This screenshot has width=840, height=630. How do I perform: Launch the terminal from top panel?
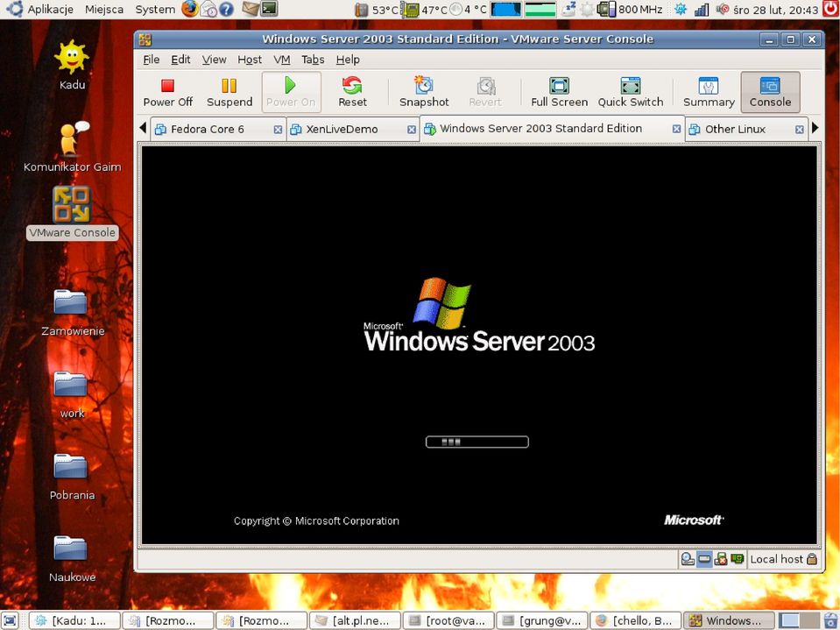click(x=269, y=9)
